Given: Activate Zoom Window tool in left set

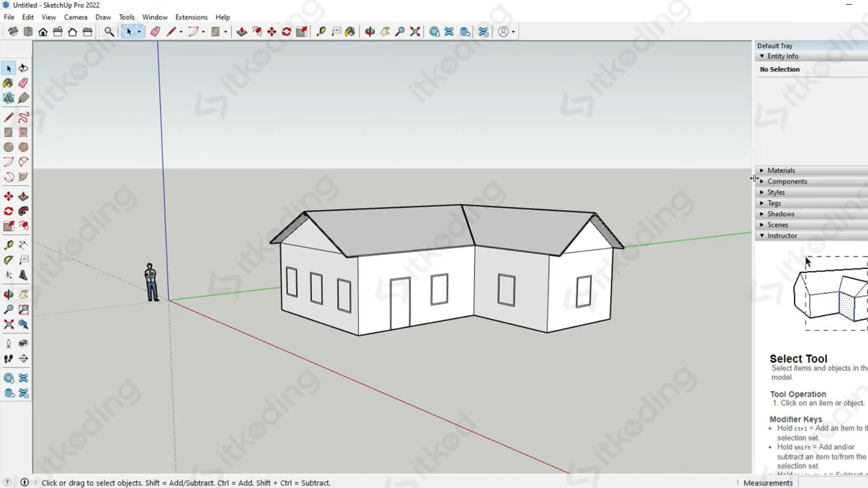Looking at the screenshot, I should [23, 310].
